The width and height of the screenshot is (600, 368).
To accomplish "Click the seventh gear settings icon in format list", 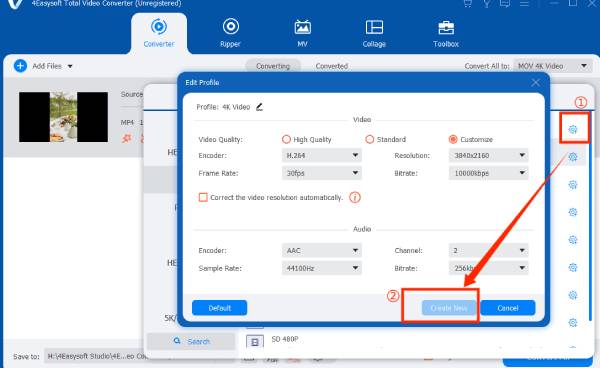I will click(x=573, y=295).
